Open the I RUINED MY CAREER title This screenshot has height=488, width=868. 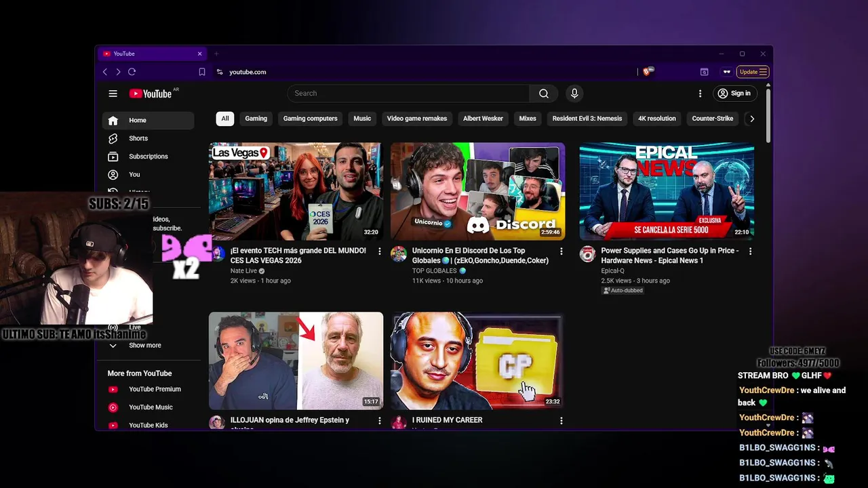[x=448, y=420]
